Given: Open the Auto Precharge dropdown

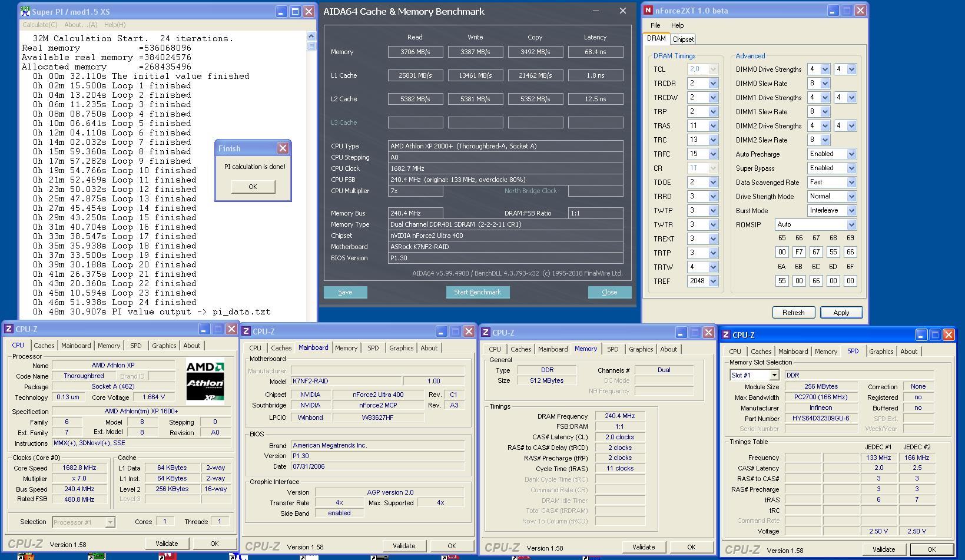Looking at the screenshot, I should 851,154.
